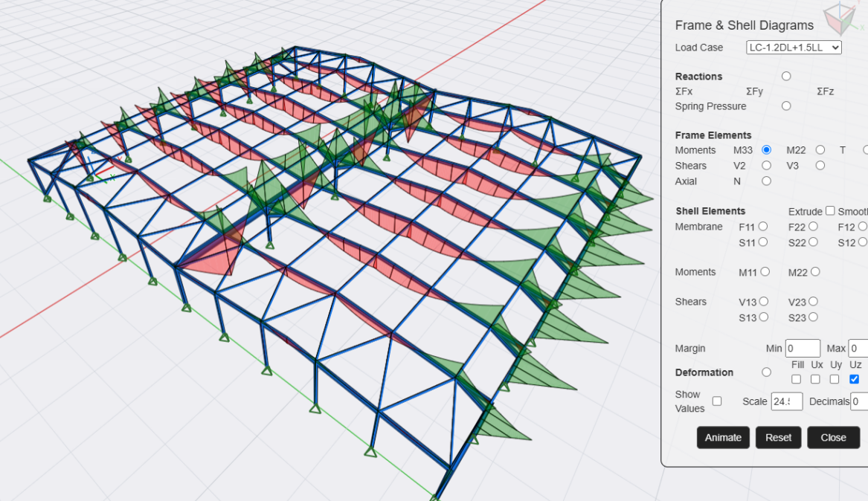Click the Margin Min input field
The height and width of the screenshot is (501, 868).
[x=803, y=349]
